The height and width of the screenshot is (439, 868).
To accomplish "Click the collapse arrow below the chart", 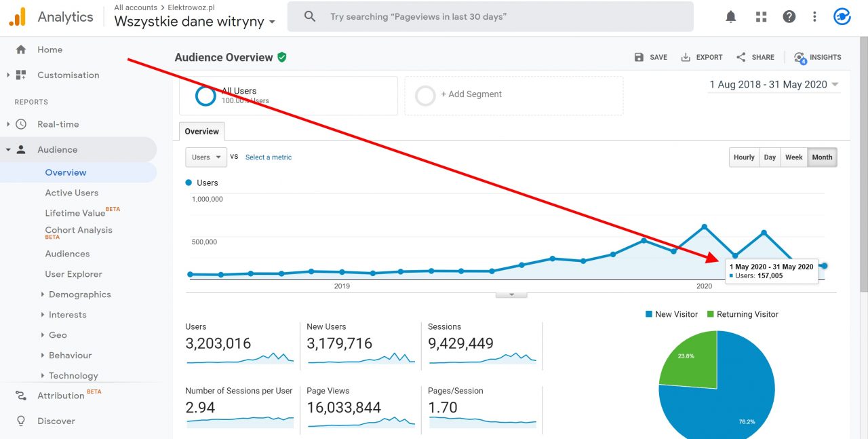I will [x=511, y=294].
